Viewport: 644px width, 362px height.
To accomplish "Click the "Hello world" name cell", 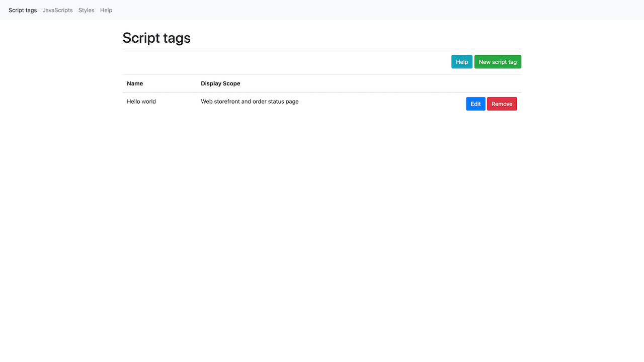I will click(141, 101).
